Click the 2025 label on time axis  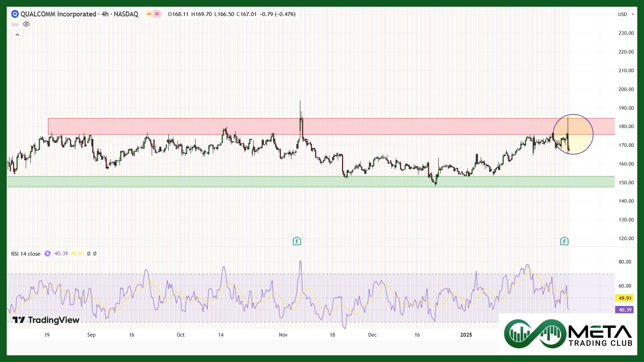(x=466, y=335)
